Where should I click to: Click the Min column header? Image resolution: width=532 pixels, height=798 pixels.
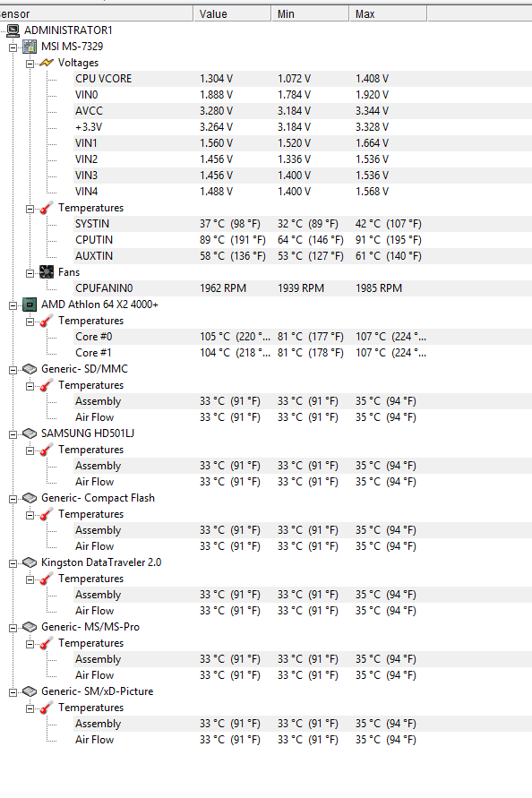(310, 13)
